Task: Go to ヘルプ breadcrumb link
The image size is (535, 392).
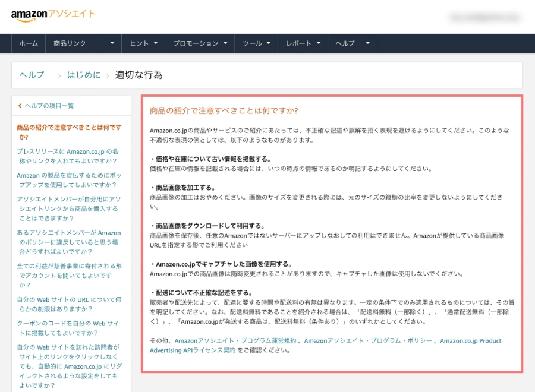Action: point(32,75)
